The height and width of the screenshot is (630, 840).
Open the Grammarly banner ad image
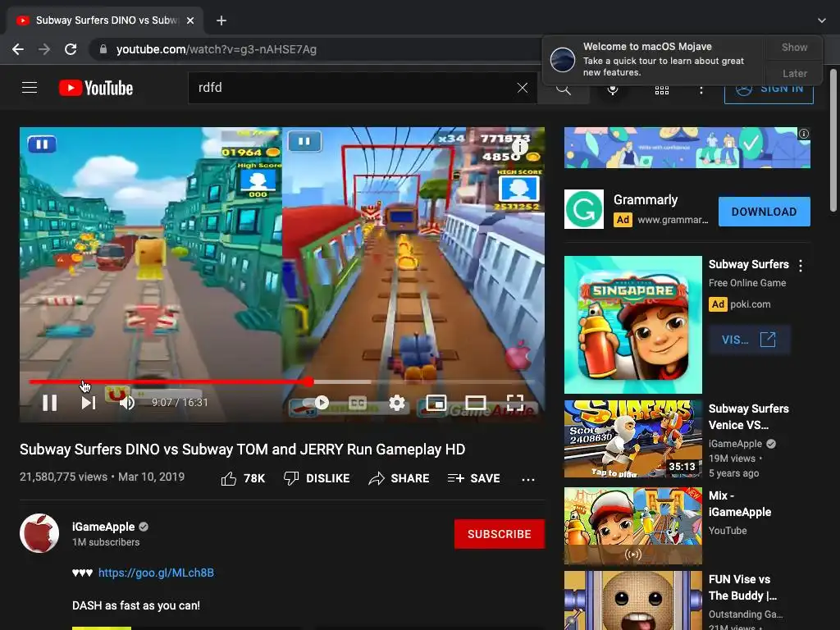pos(687,148)
